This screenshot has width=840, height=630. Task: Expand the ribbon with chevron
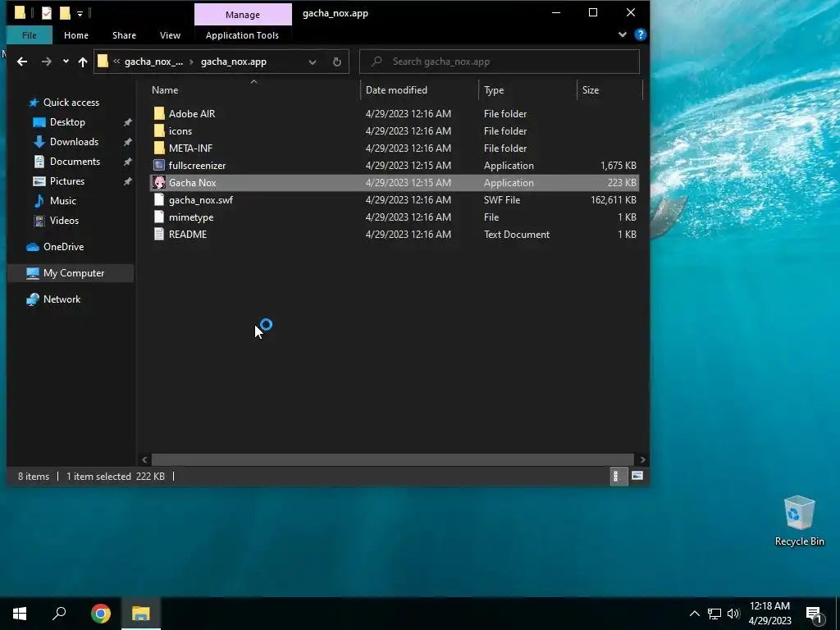[x=622, y=34]
